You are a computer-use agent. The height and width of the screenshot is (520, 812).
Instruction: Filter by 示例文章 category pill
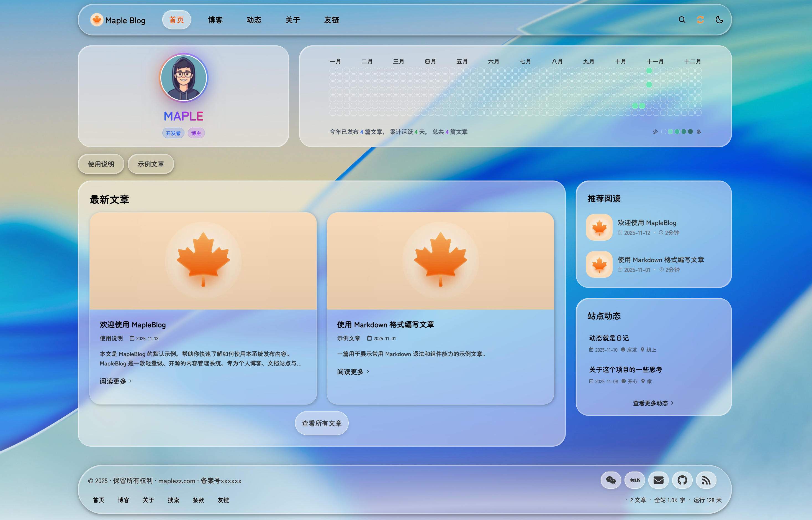[x=151, y=164]
